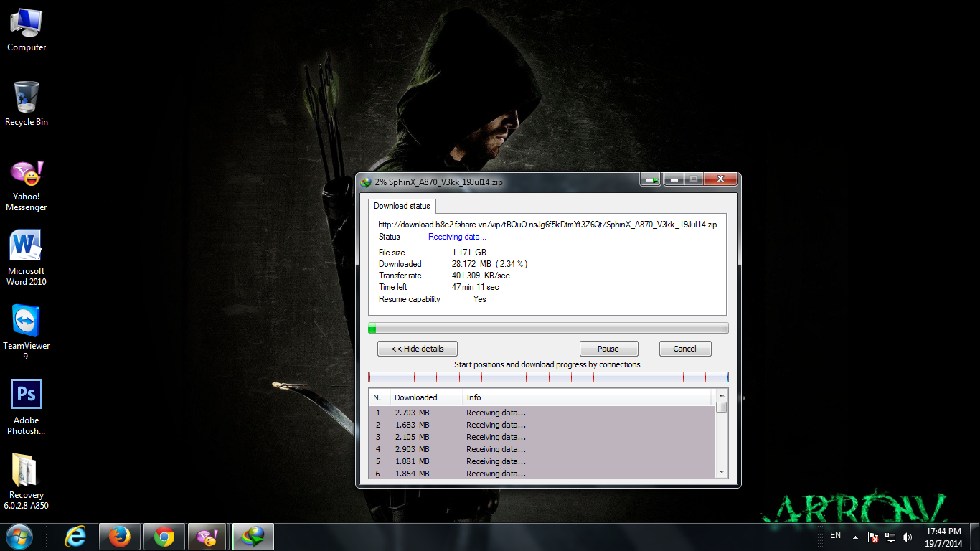Select connection row 1 with 2.703 MB
The width and height of the screenshot is (980, 551).
coord(542,413)
